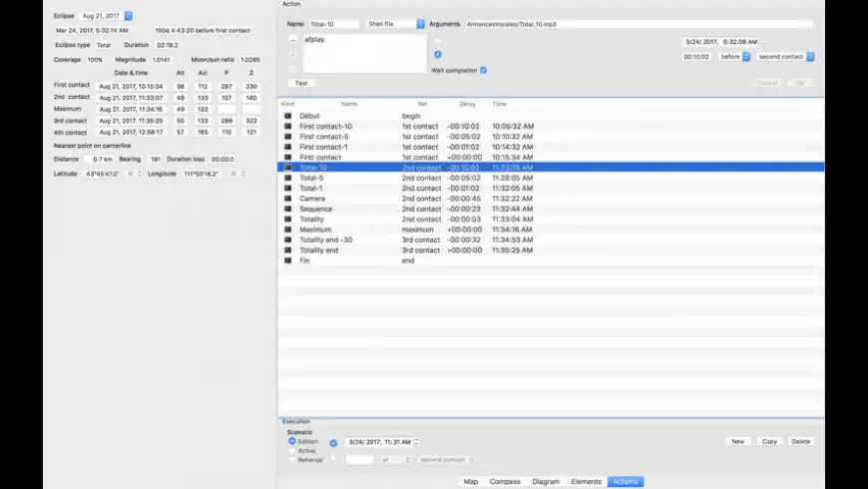868x489 pixels.
Task: Switch to the Diagram tab
Action: tap(546, 482)
